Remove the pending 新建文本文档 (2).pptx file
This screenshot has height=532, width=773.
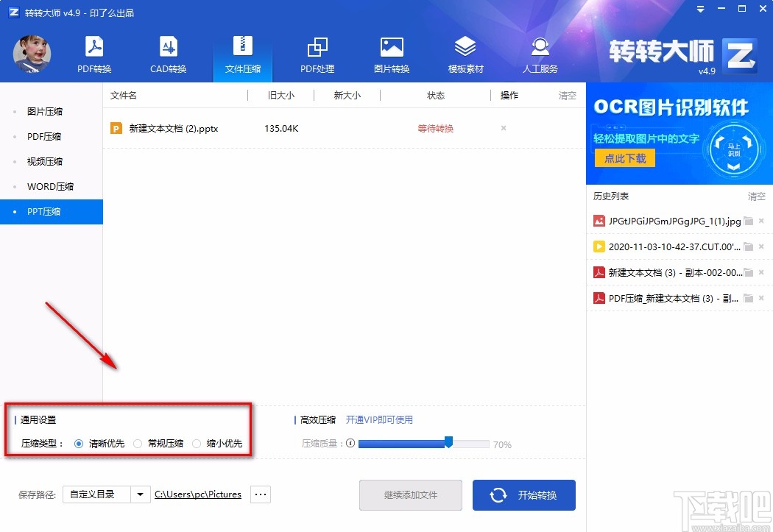click(x=503, y=127)
